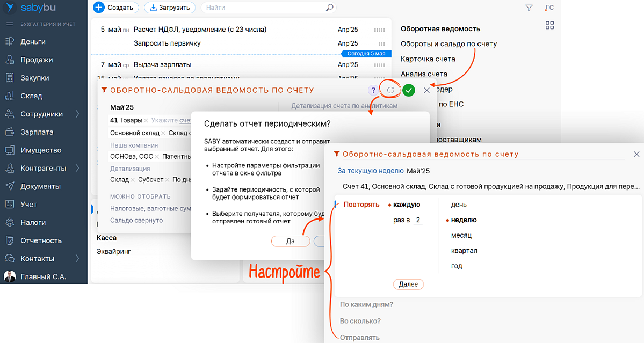Open the help question mark icon

(373, 90)
